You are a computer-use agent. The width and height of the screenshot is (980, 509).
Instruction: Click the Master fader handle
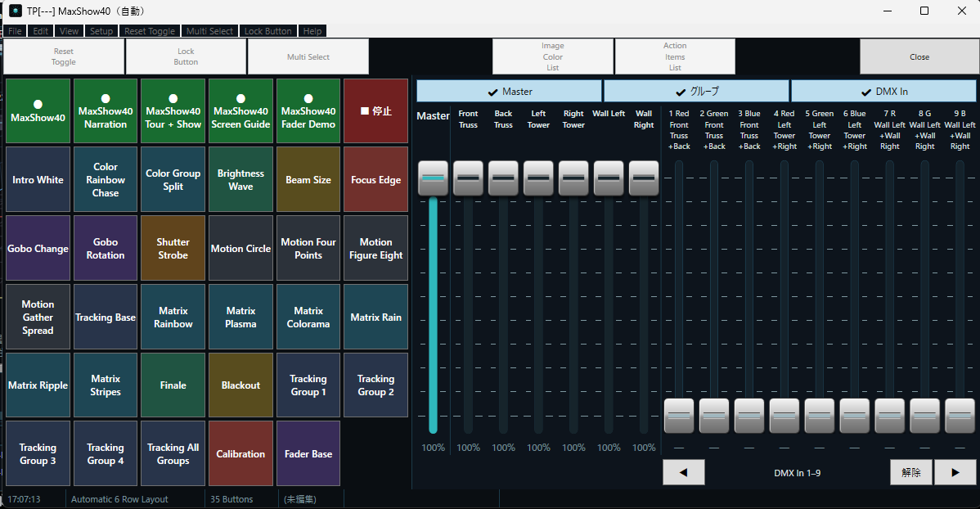(433, 178)
